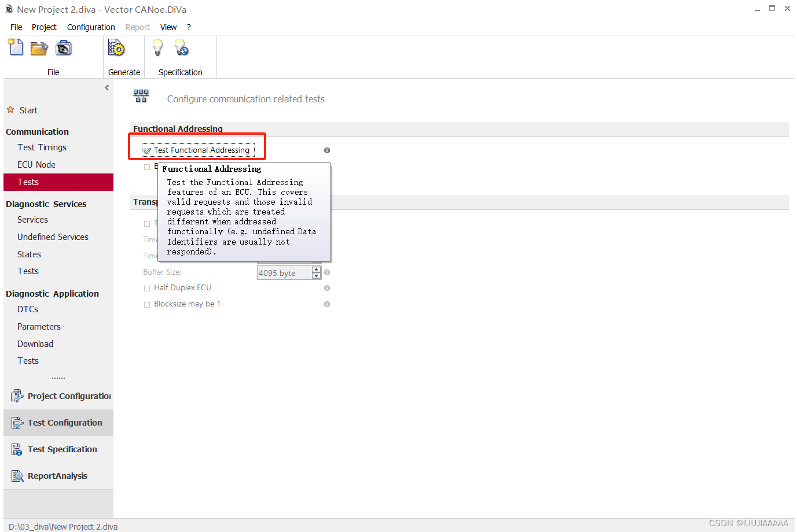Image resolution: width=797 pixels, height=532 pixels.
Task: Select ECU Node in the sidebar
Action: click(36, 165)
